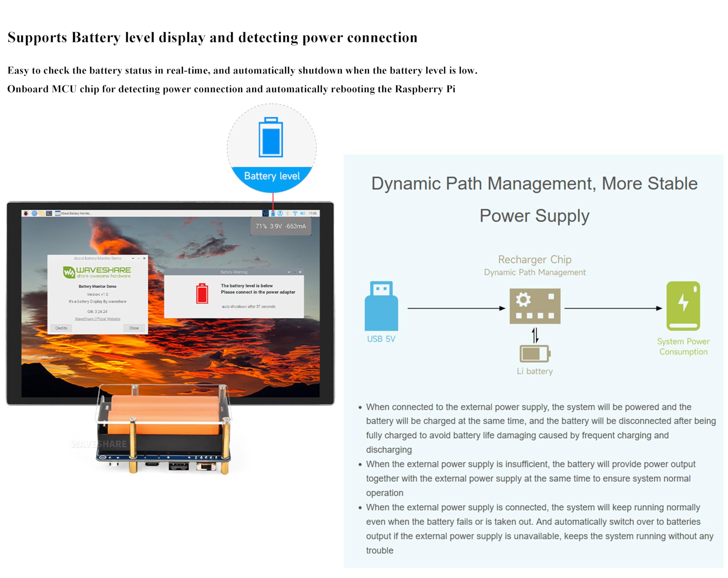The height and width of the screenshot is (578, 728).
Task: Launch the terminal from the taskbar
Action: (49, 213)
